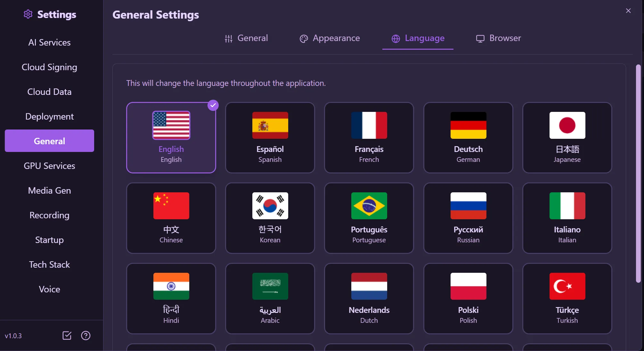Image resolution: width=644 pixels, height=351 pixels.
Task: Open GPU Services settings
Action: pyautogui.click(x=49, y=166)
